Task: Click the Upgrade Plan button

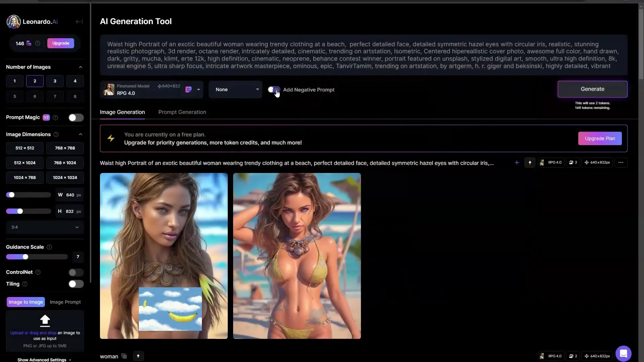Action: coord(600,138)
